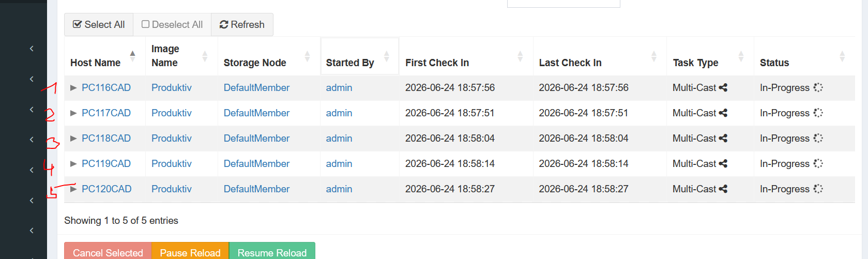
Task: Open DefaultMember storage node for PC119CAD
Action: click(256, 164)
